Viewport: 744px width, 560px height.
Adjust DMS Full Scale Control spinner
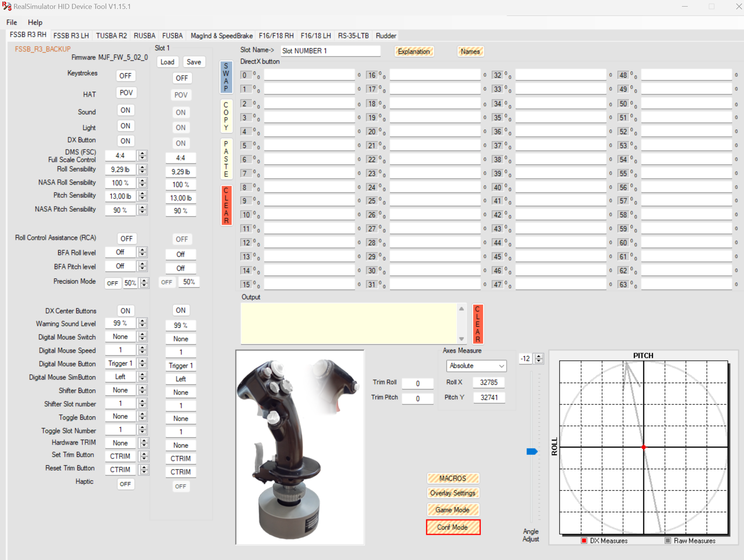[x=142, y=156]
